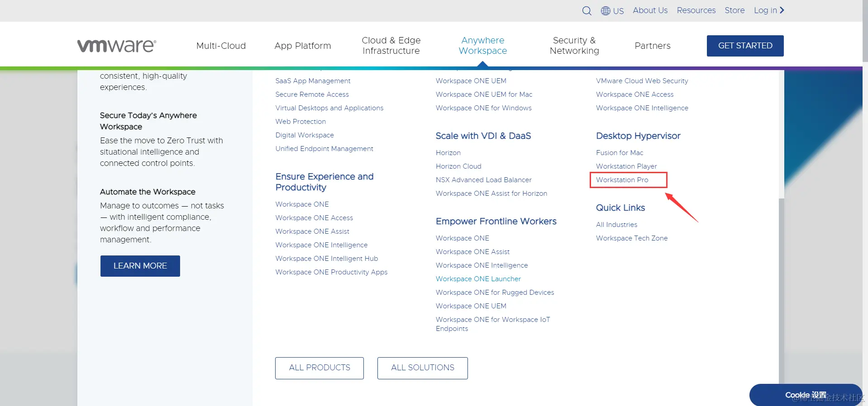Open All Industries link

(616, 225)
